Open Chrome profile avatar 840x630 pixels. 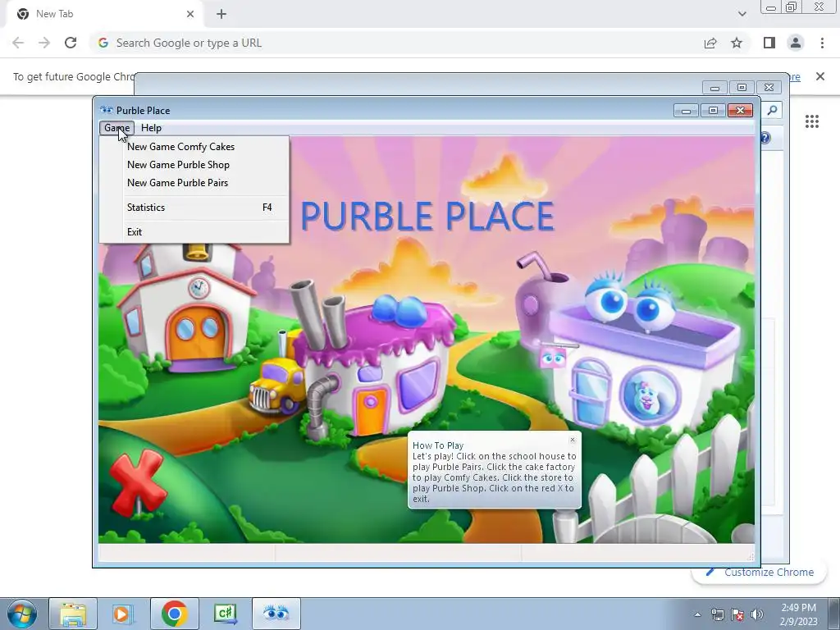(x=796, y=43)
